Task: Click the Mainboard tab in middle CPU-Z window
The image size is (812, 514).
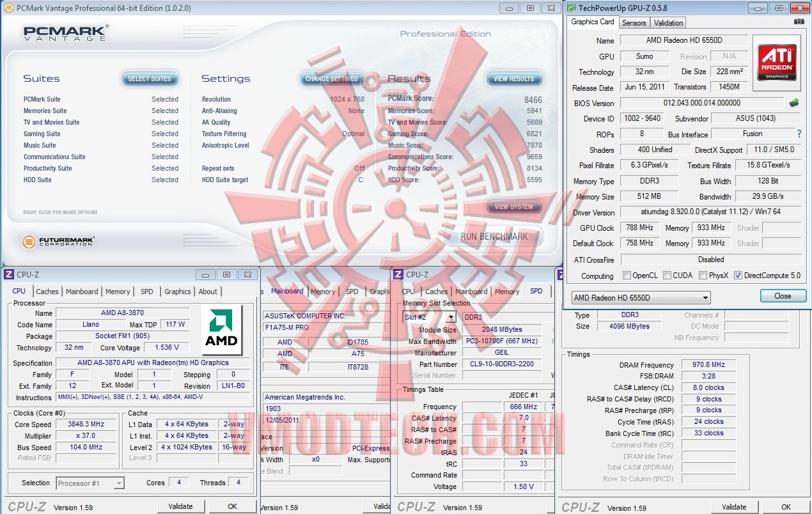Action: 287,291
